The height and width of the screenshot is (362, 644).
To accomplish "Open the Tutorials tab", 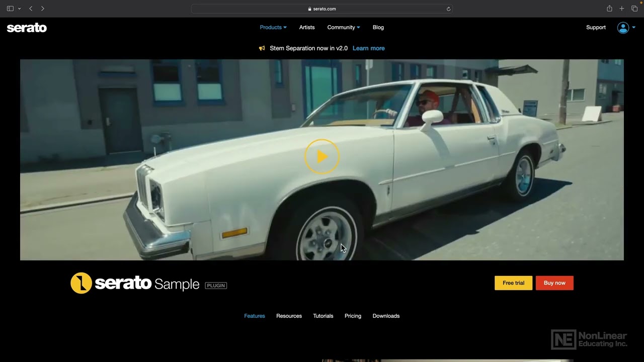I will pos(323,316).
